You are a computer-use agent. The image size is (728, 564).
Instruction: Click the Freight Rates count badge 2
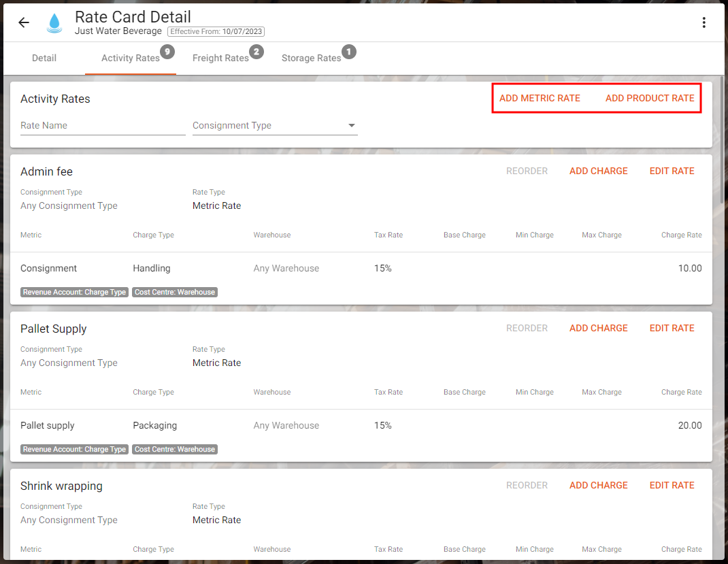tap(257, 52)
